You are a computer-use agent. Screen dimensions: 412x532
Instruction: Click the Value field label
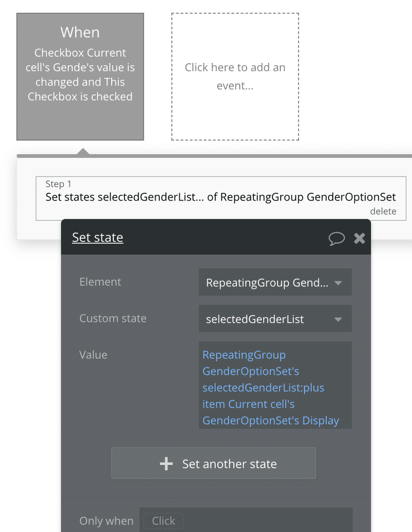(x=93, y=355)
